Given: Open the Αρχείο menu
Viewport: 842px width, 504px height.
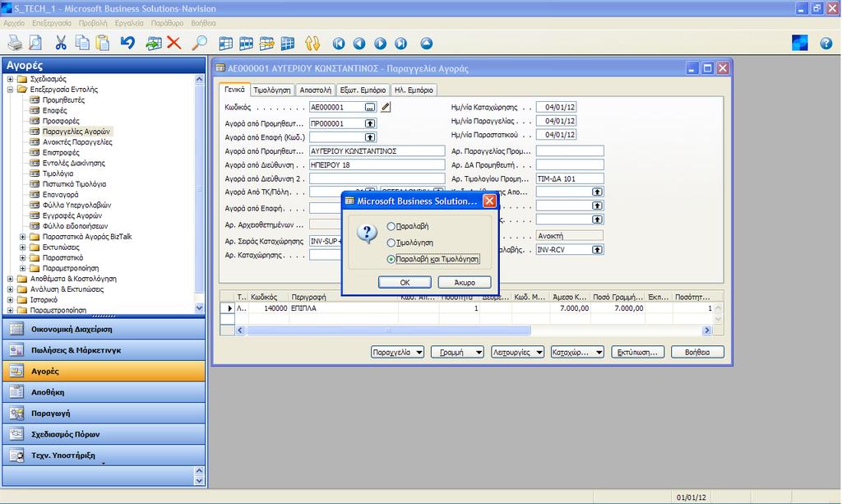Looking at the screenshot, I should pos(14,23).
